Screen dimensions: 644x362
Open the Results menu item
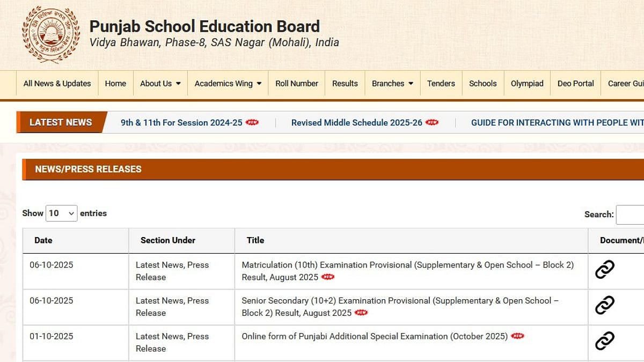(x=345, y=84)
